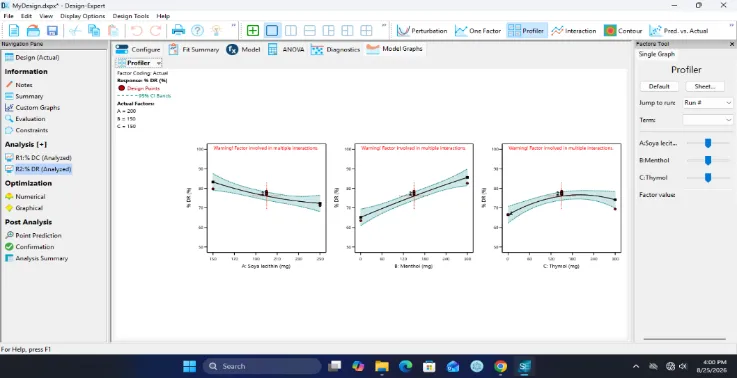
Task: Adjust the C:Thymol slider
Action: tap(708, 178)
